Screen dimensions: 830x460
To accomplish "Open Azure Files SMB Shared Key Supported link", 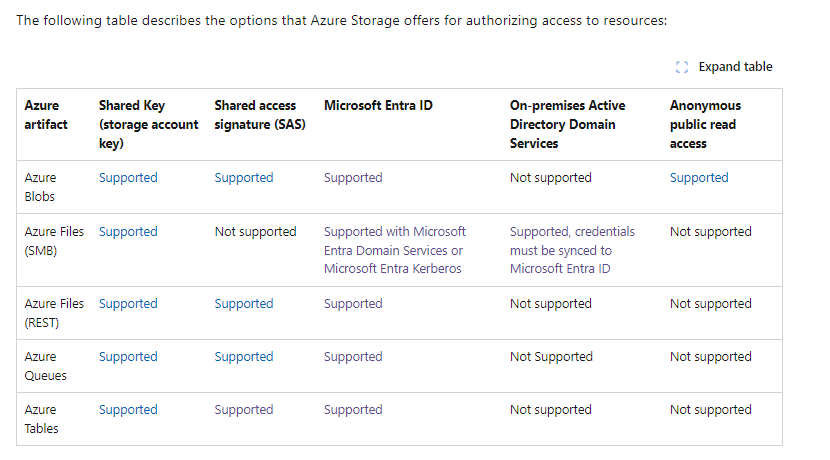I will tap(128, 231).
